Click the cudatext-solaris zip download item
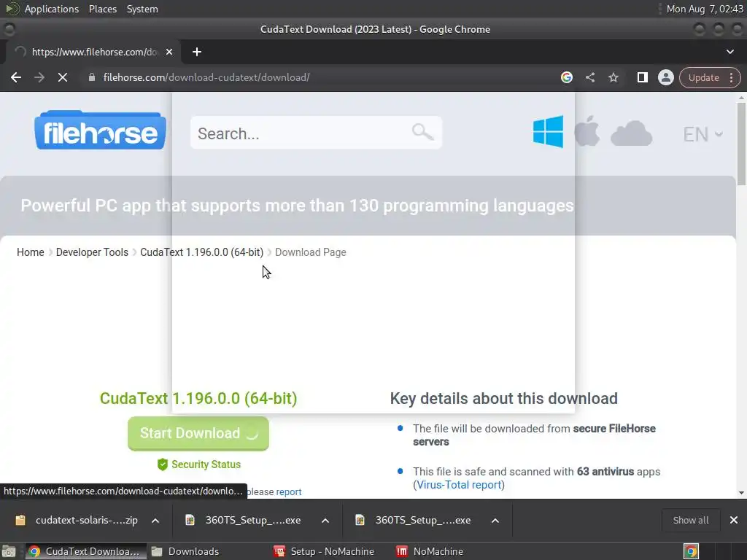747x560 pixels. [76, 520]
